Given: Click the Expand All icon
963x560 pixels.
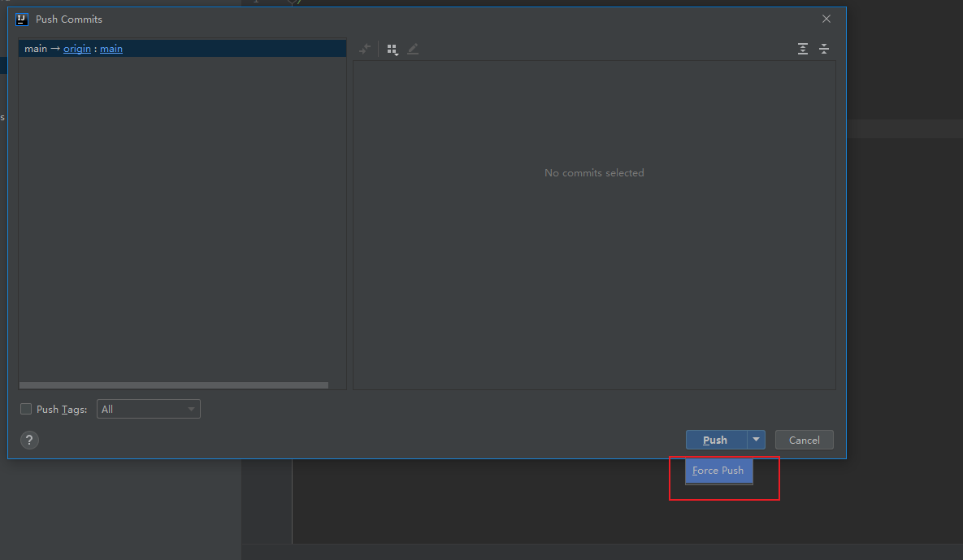Looking at the screenshot, I should click(x=803, y=49).
